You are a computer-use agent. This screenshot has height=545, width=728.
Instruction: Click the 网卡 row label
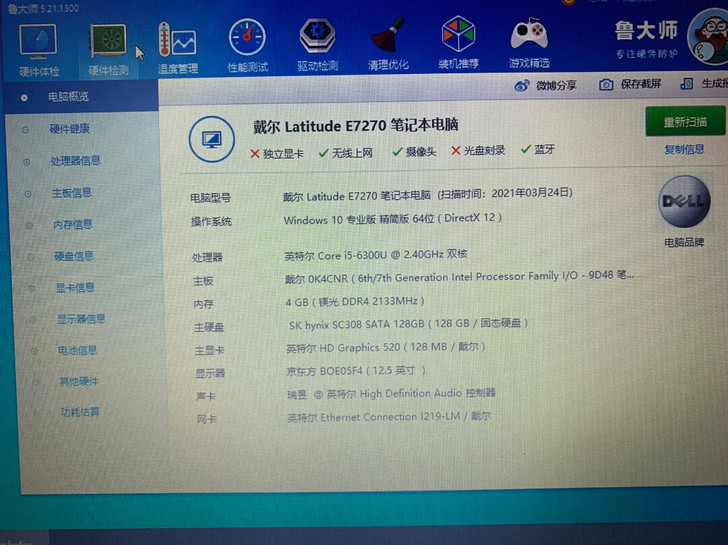[x=207, y=420]
